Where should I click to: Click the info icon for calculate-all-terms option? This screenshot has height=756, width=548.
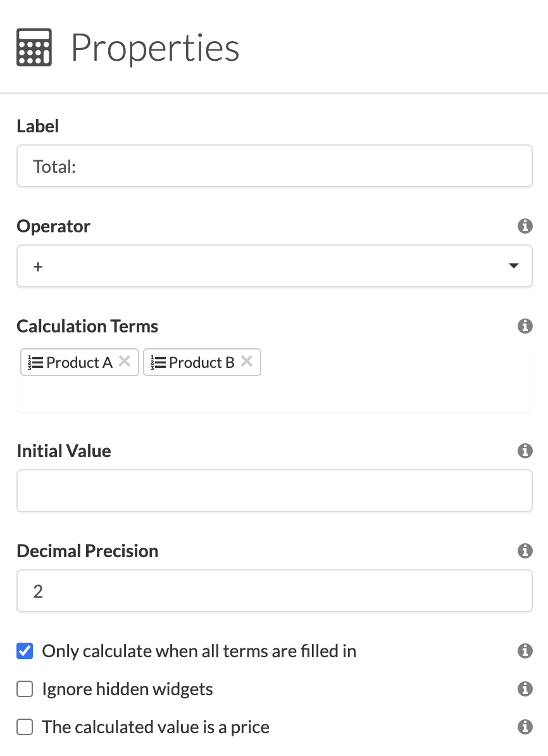click(525, 651)
